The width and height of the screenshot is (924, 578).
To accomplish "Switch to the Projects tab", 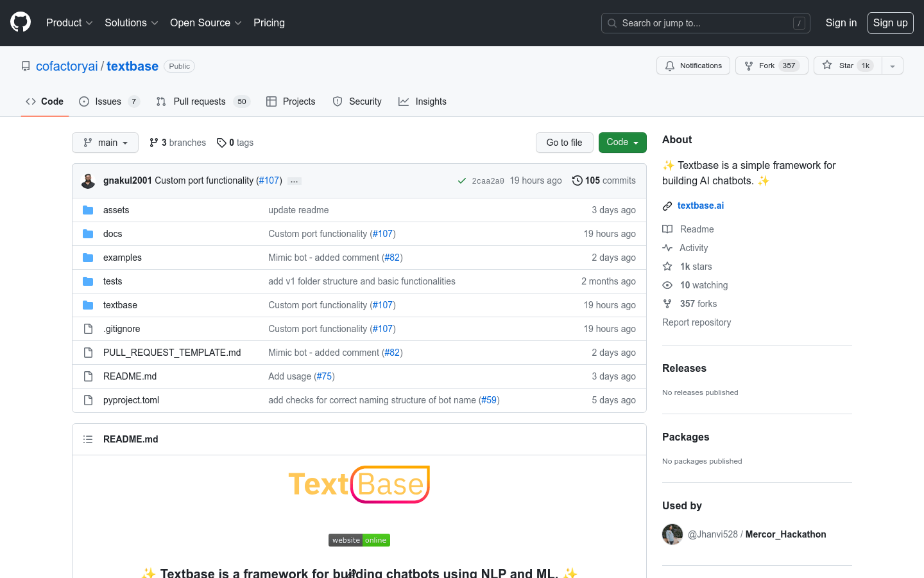I will point(291,101).
